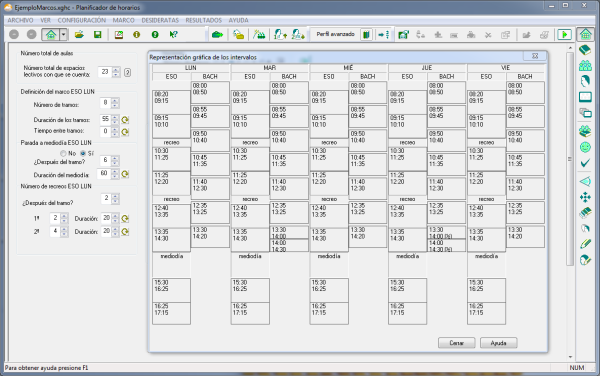Open file with the folder icon

79,34
